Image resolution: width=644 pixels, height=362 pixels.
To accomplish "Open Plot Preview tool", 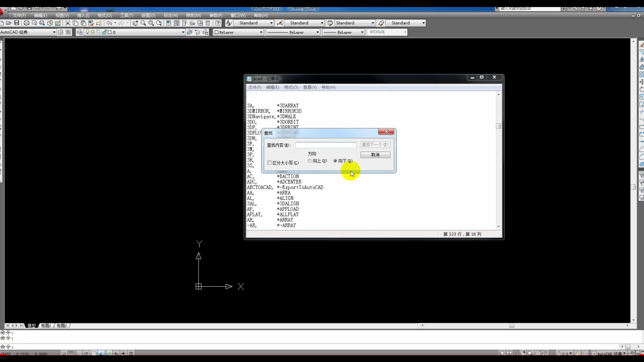I will pyautogui.click(x=34, y=23).
